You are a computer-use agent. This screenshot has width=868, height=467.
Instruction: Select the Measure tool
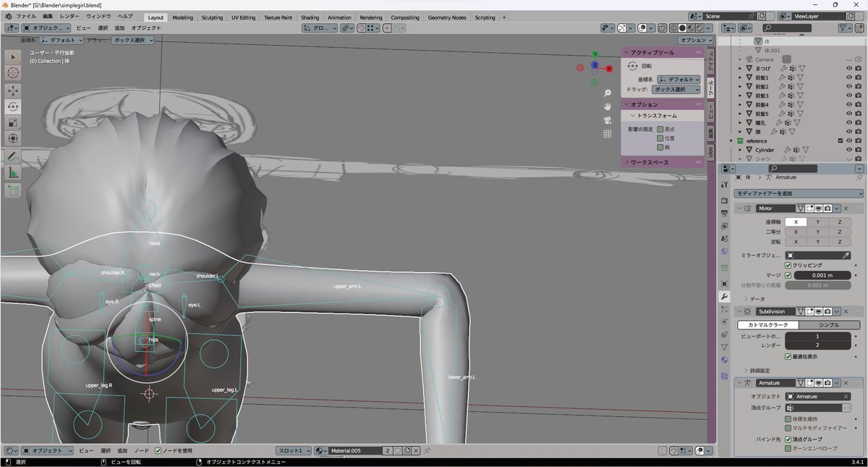pos(13,172)
